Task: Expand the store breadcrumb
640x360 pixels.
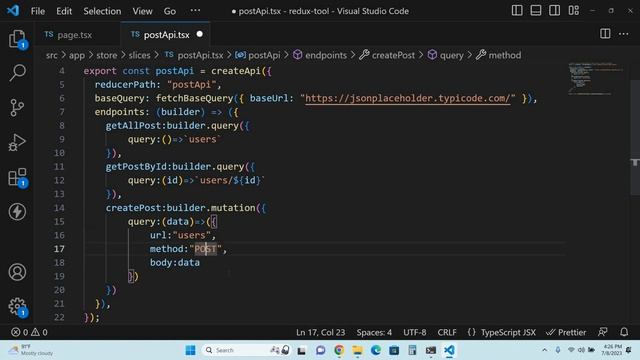Action: point(107,55)
